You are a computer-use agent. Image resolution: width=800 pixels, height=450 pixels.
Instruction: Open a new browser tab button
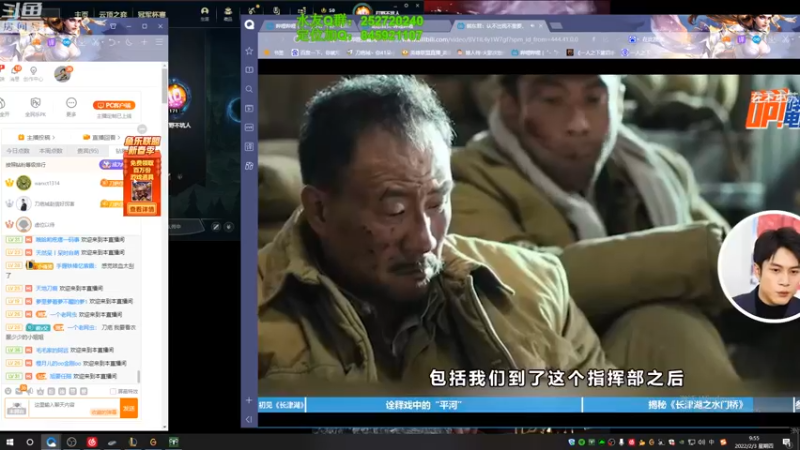[x=556, y=26]
